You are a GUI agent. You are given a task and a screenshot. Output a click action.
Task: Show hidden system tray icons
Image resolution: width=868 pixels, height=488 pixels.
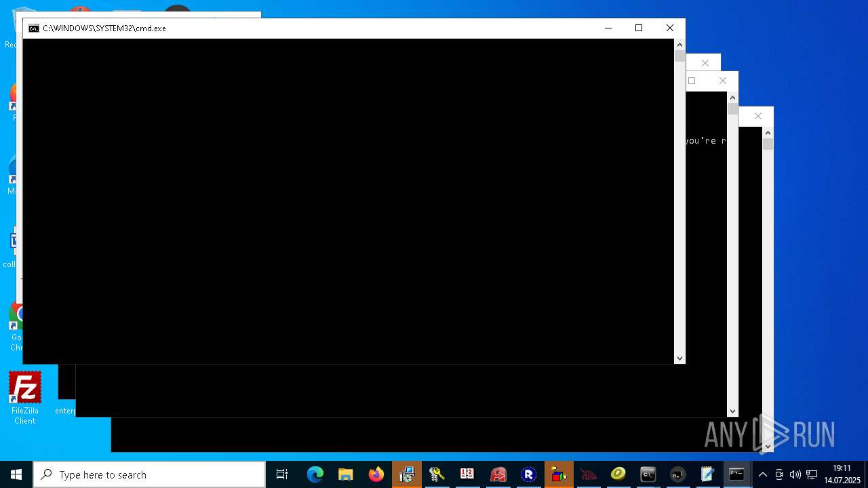tap(763, 474)
